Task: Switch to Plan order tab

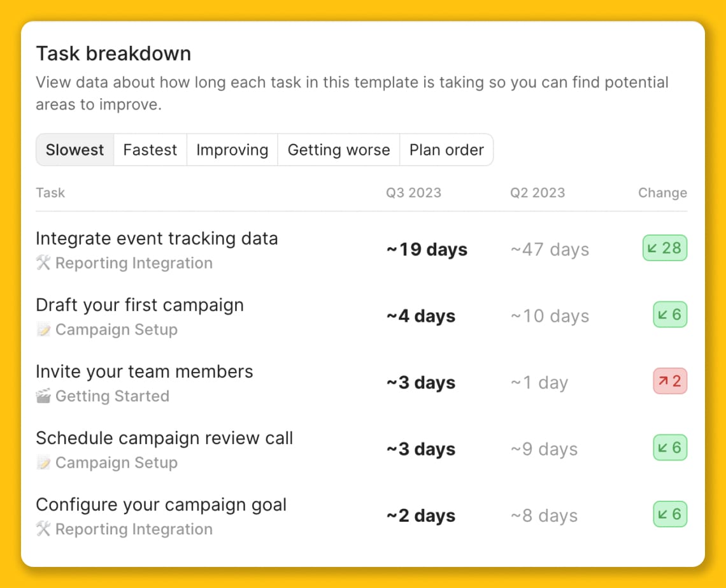Action: coord(446,150)
